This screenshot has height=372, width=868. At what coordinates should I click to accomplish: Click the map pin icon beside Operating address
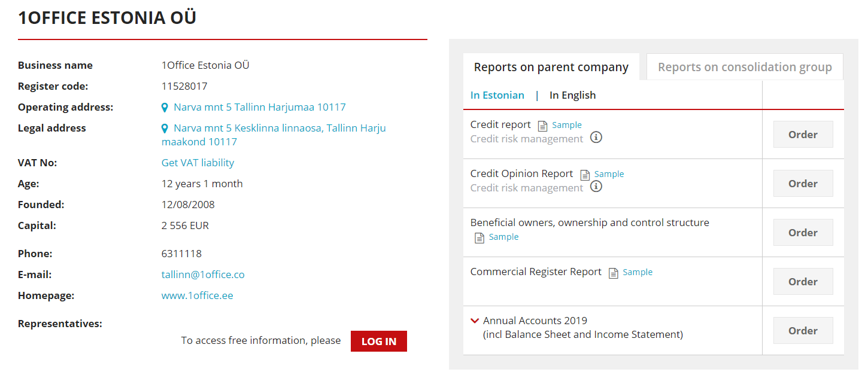165,108
